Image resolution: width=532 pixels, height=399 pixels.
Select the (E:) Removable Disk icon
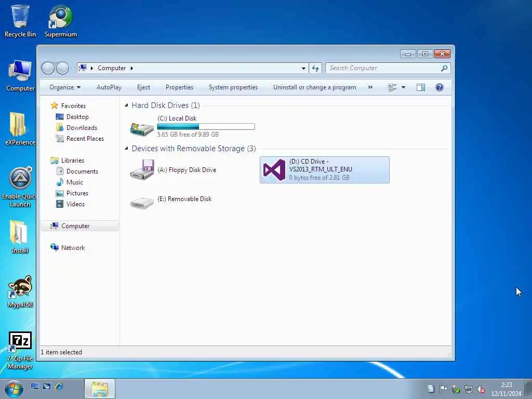coord(142,203)
